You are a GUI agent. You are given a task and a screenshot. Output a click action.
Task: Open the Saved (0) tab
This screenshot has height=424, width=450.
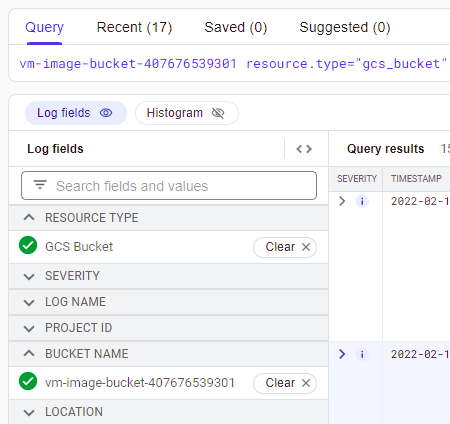236,27
